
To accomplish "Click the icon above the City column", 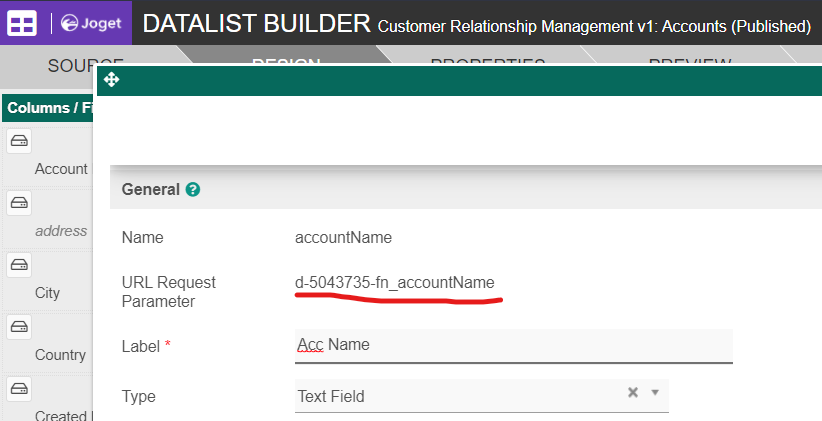I will [19, 265].
